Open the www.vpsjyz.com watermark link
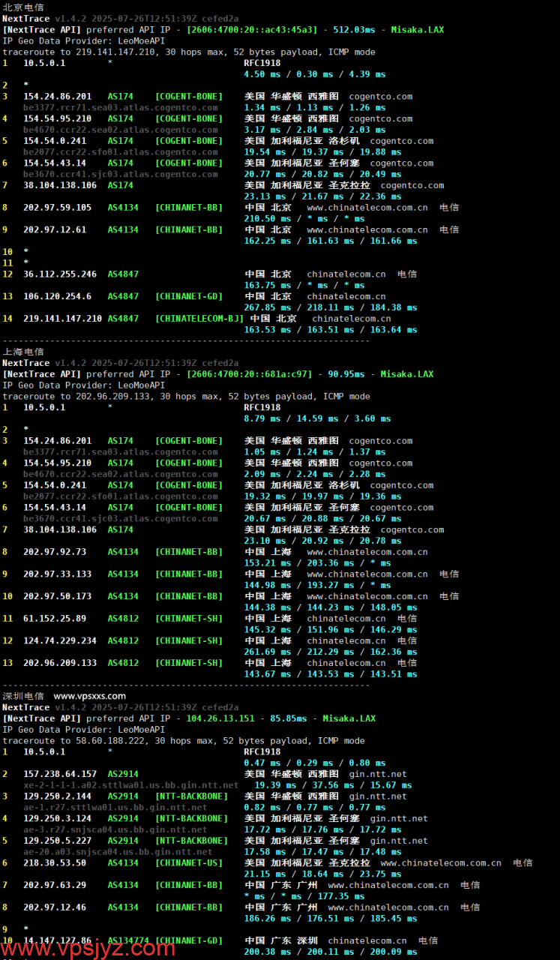 88,947
